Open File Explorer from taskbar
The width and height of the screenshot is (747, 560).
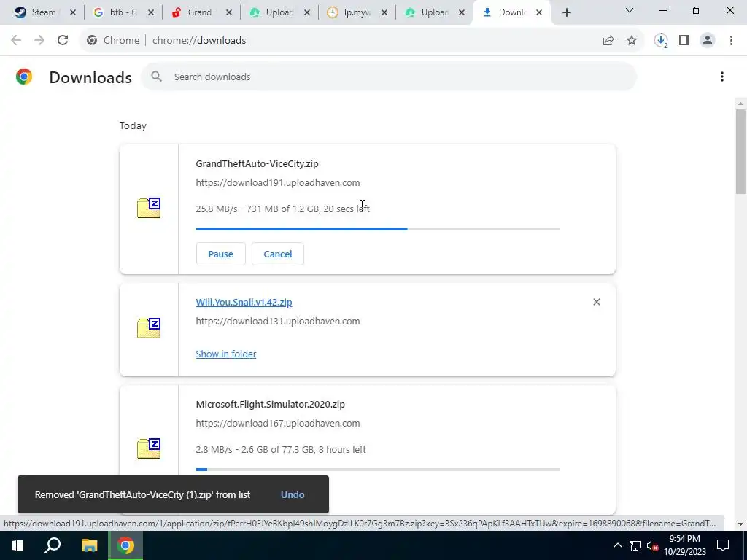pos(89,545)
